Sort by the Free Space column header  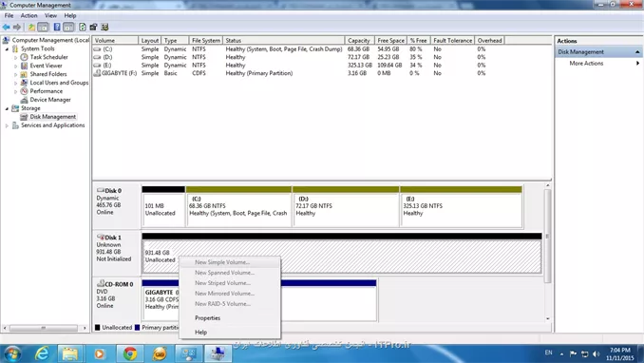(x=390, y=40)
